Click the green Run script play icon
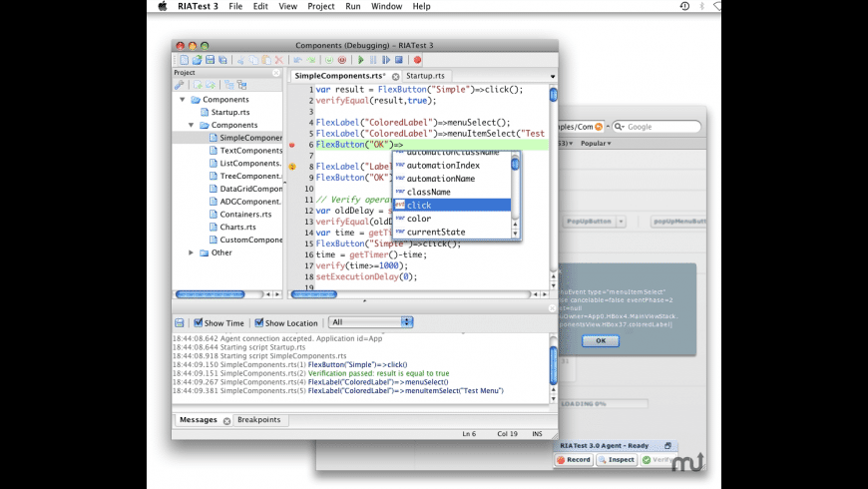This screenshot has width=868, height=489. pyautogui.click(x=361, y=60)
